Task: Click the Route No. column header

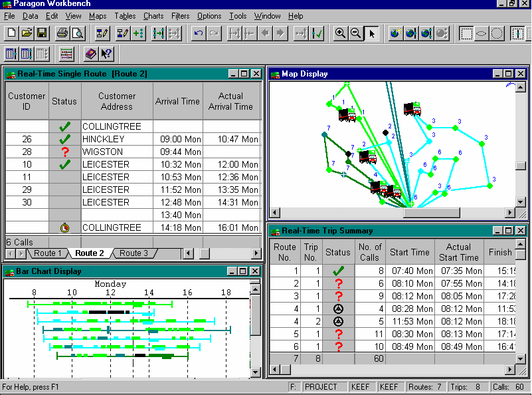Action: click(285, 252)
